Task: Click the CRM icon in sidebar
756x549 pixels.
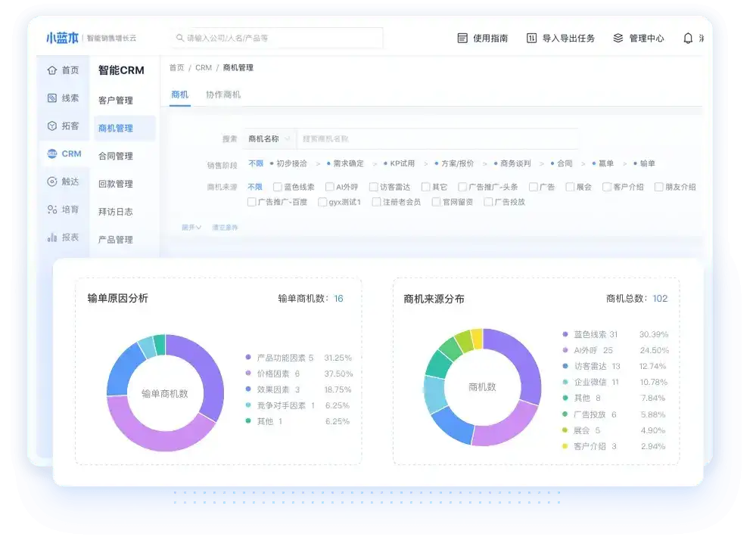Action: pyautogui.click(x=52, y=154)
